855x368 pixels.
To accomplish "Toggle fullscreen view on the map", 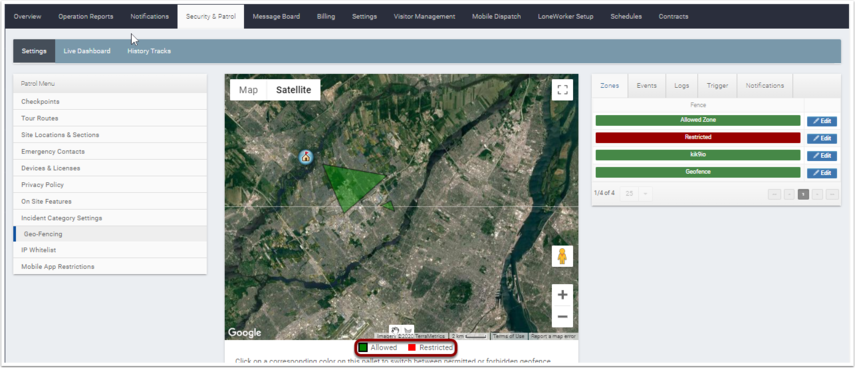I will coord(562,90).
